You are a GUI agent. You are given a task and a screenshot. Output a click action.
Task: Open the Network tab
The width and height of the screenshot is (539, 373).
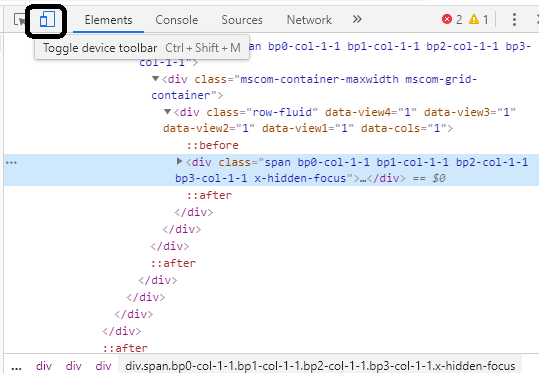point(309,20)
